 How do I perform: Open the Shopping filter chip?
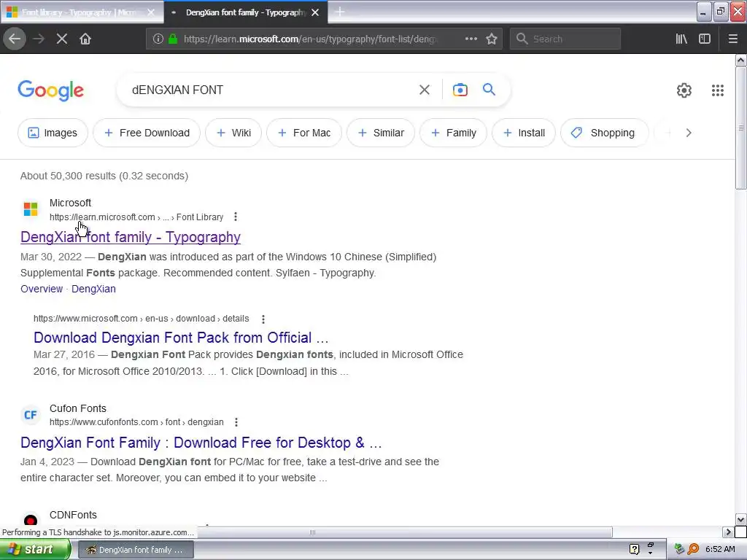pyautogui.click(x=605, y=133)
